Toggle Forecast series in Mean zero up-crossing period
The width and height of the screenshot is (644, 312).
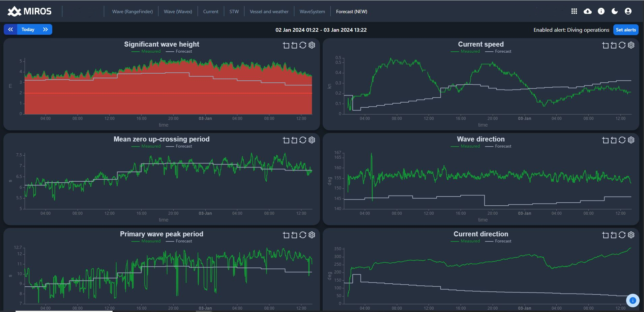pyautogui.click(x=179, y=146)
